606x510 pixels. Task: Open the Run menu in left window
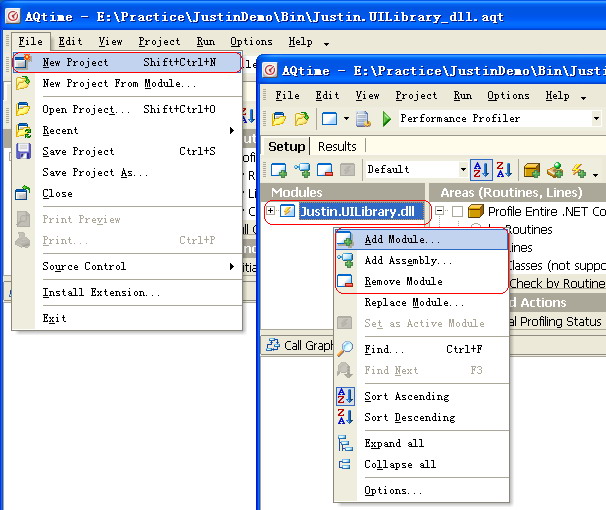tap(206, 41)
